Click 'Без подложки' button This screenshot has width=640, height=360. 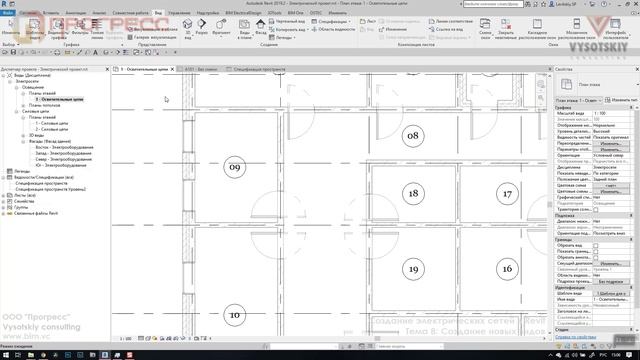[x=611, y=282]
